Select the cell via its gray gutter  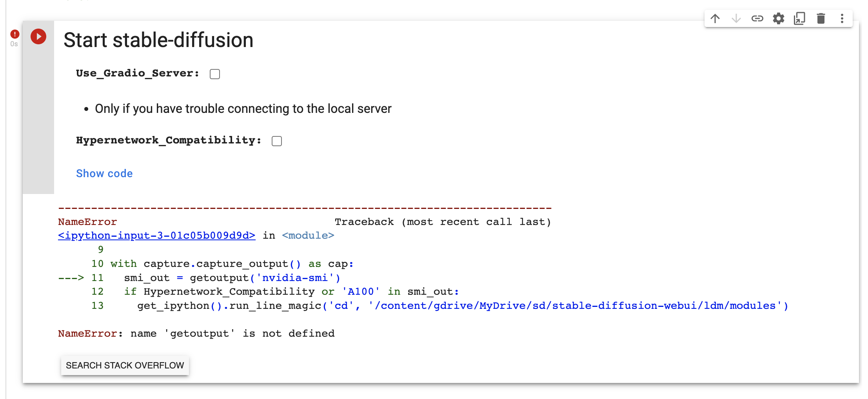(38, 118)
